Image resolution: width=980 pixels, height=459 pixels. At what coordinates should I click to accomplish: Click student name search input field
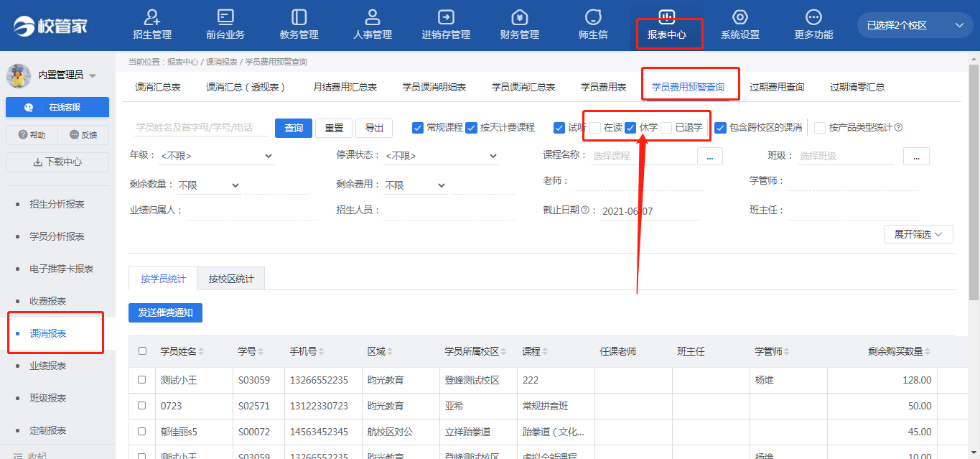200,127
